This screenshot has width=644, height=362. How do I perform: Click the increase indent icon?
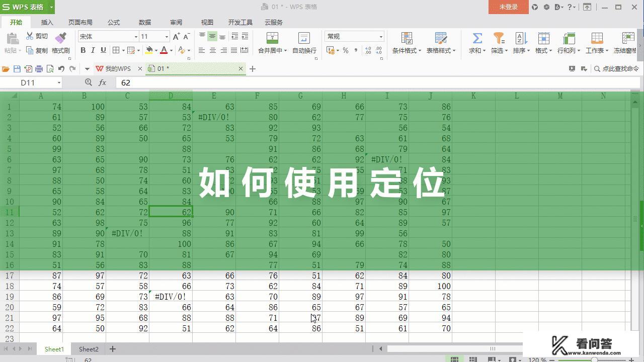(x=245, y=36)
